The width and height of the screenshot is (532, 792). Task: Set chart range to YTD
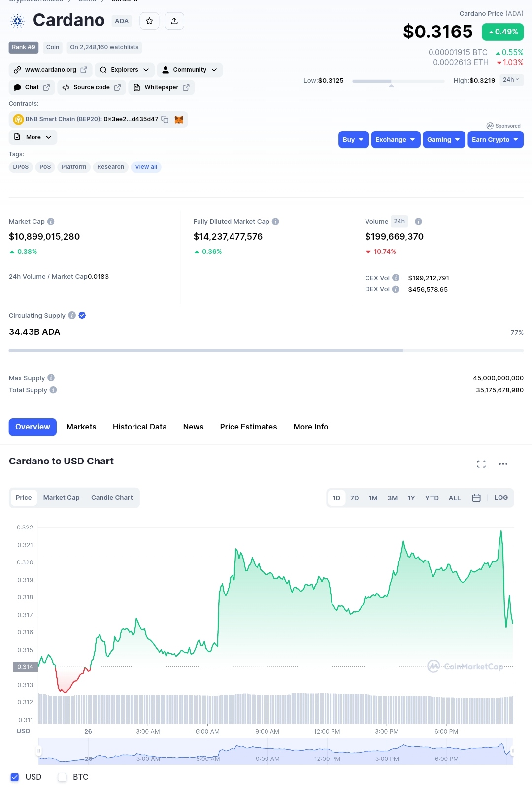tap(432, 498)
